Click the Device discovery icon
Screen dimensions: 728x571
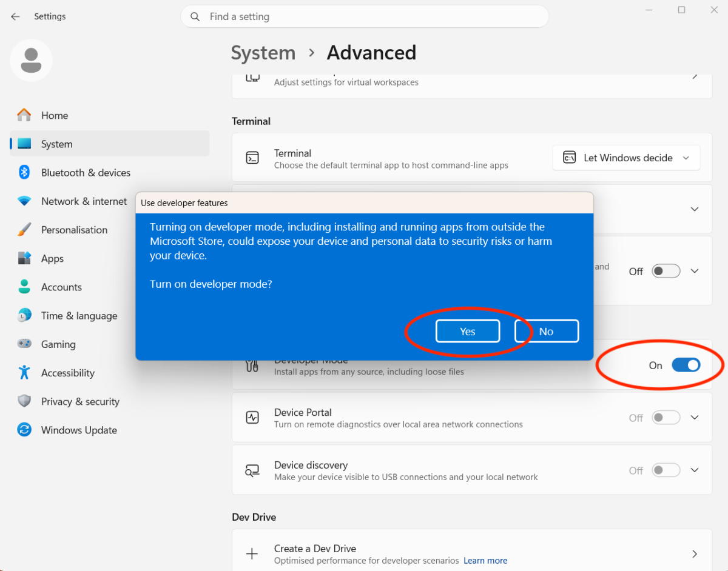(x=252, y=470)
